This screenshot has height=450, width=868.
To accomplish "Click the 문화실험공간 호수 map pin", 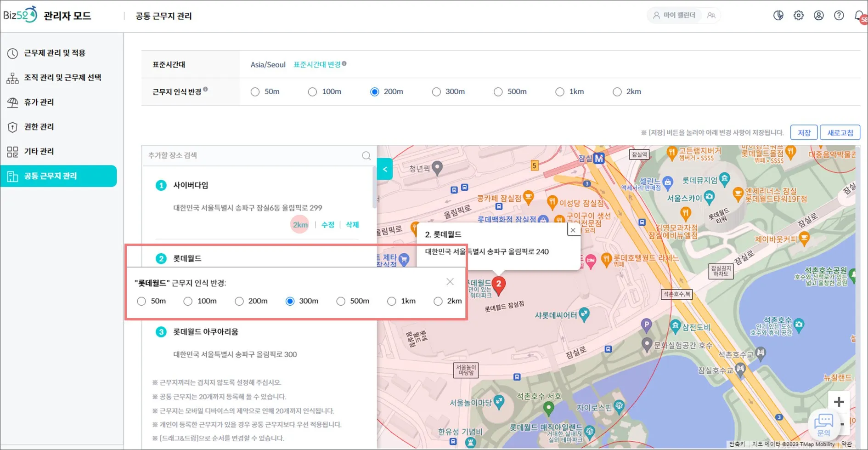I will (647, 344).
